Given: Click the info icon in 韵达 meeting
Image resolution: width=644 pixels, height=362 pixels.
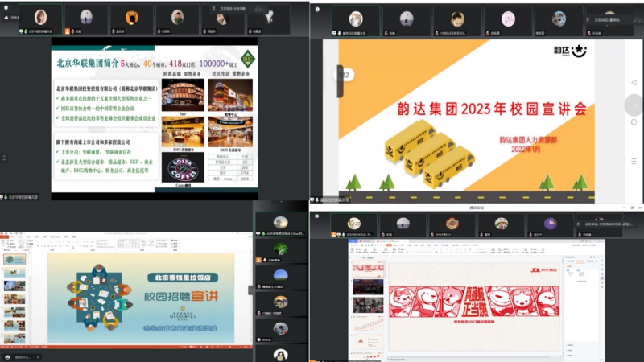Looking at the screenshot, I should click(317, 10).
